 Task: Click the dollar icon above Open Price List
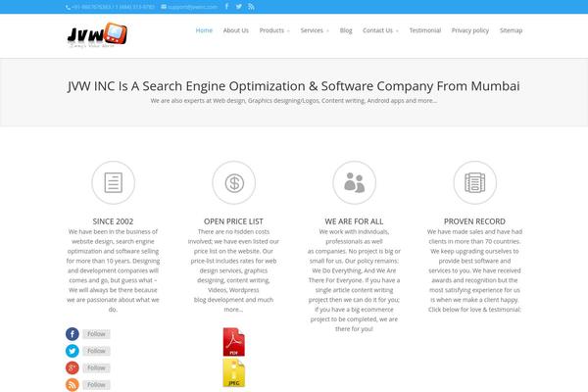click(x=234, y=182)
